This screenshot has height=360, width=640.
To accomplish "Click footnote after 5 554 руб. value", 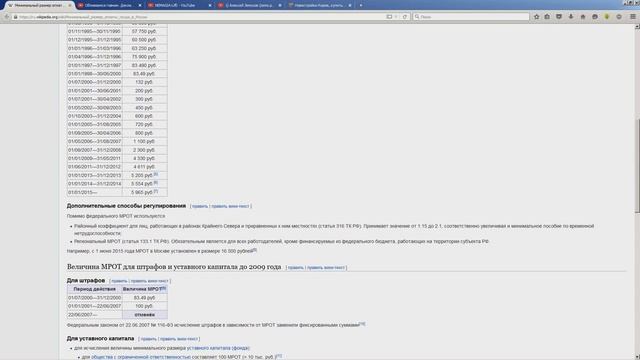I will point(156,183).
